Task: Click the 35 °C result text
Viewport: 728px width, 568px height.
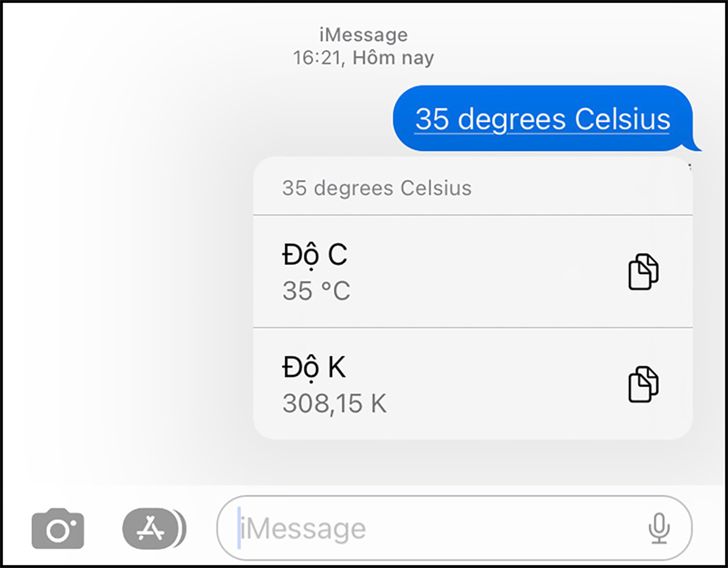Action: pos(316,291)
